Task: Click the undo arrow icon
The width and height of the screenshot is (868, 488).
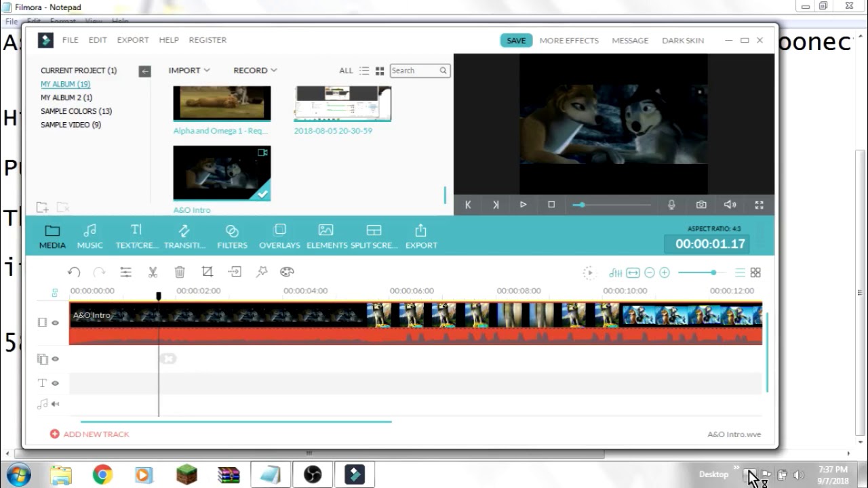Action: [74, 272]
